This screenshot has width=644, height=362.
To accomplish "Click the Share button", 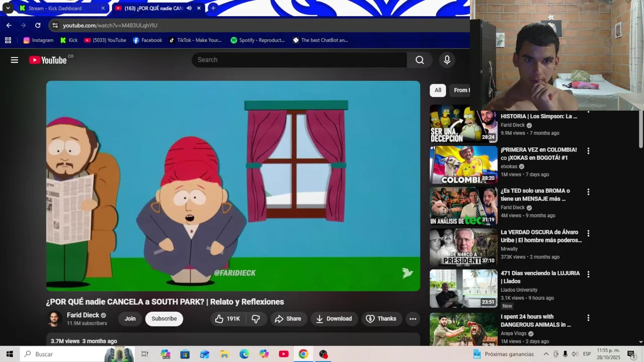I will tap(288, 319).
